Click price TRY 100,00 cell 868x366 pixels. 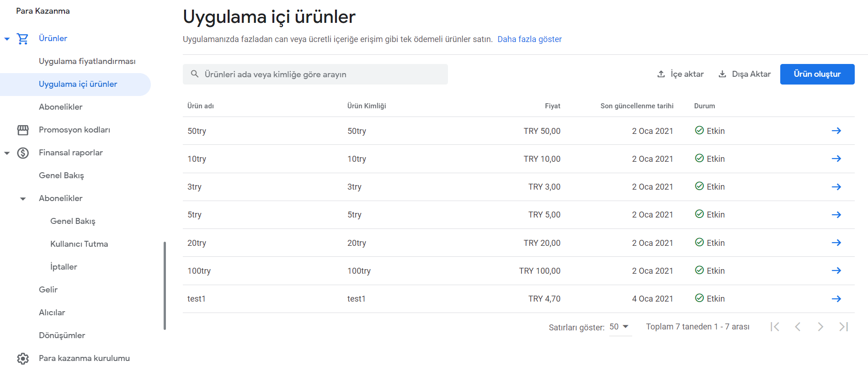(539, 271)
